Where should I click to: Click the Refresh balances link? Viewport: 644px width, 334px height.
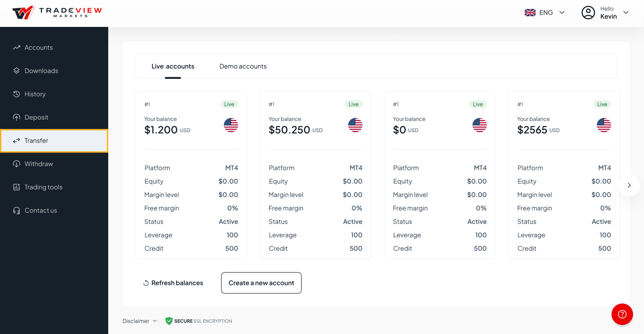point(177,283)
